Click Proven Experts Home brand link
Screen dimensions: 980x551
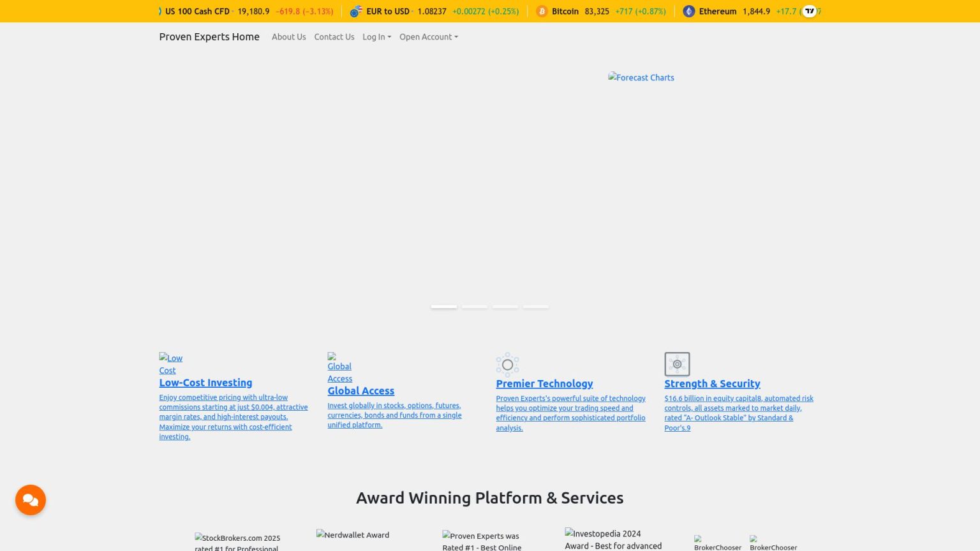click(x=209, y=37)
